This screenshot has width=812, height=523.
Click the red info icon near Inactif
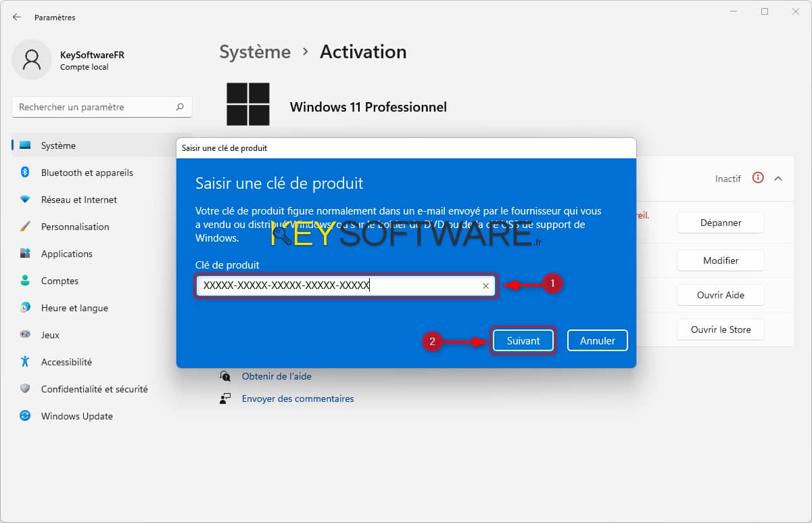(758, 179)
